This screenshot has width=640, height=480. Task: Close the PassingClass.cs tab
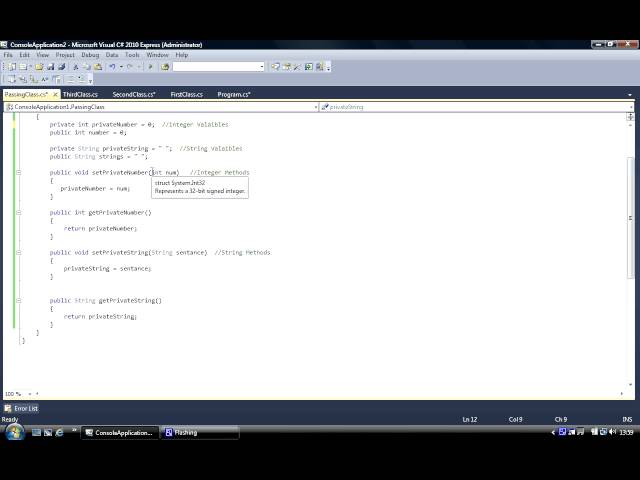[x=56, y=94]
